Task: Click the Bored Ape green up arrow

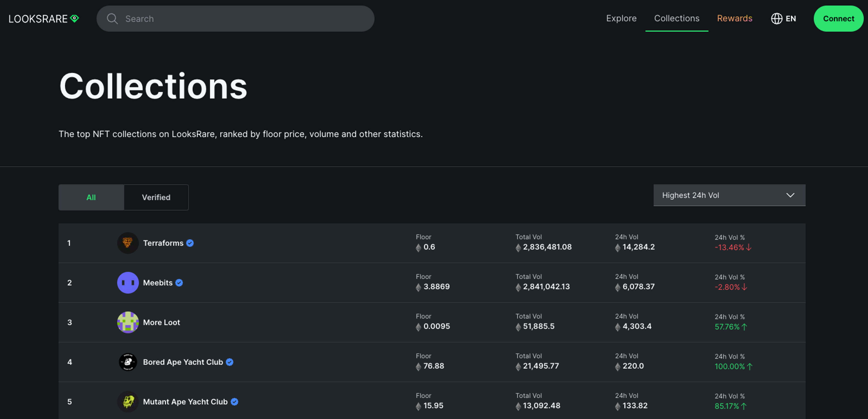Action: coord(750,366)
